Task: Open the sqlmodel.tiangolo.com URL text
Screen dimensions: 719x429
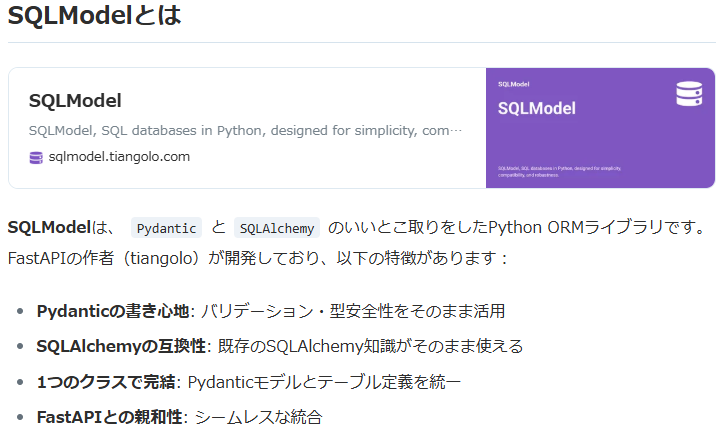Action: click(119, 157)
